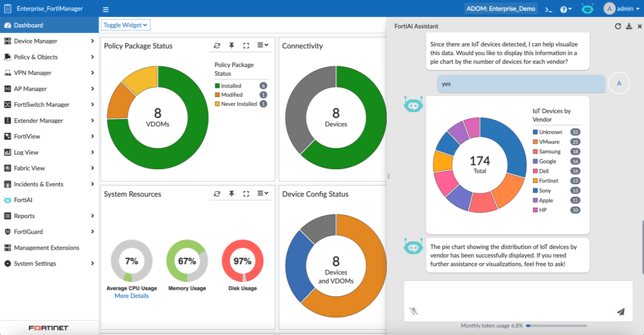This screenshot has height=335, width=644.
Task: Click the 97% Disk Usage gauge
Action: [x=242, y=261]
